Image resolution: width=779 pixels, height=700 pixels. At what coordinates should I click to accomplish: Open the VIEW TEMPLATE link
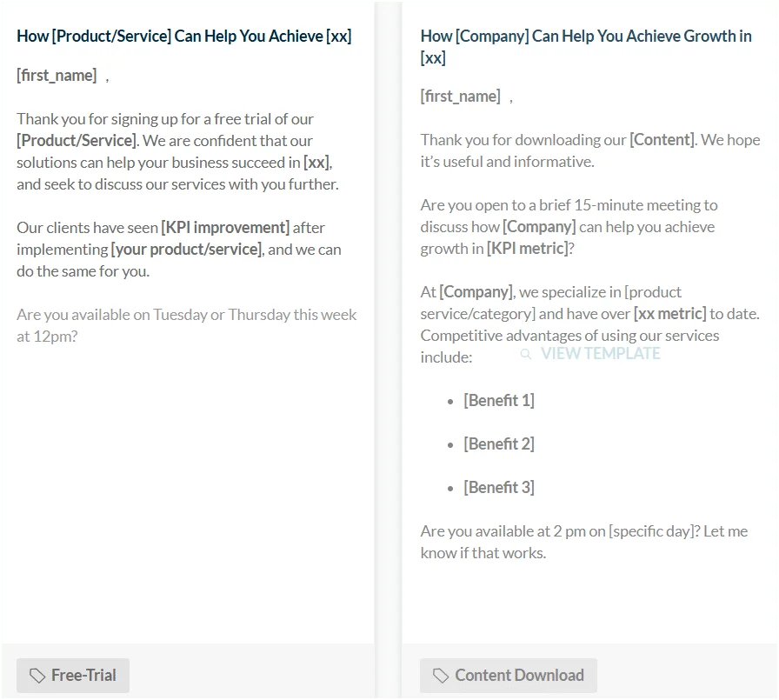(x=600, y=353)
